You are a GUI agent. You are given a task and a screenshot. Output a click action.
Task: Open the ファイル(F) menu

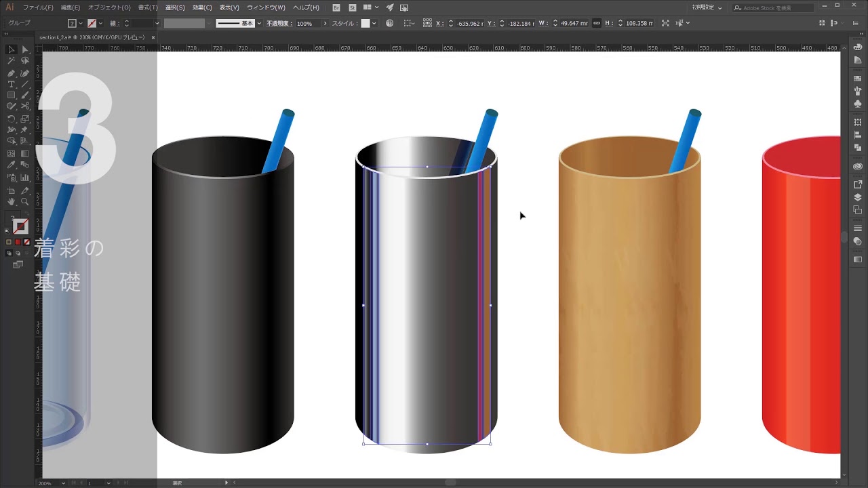38,7
